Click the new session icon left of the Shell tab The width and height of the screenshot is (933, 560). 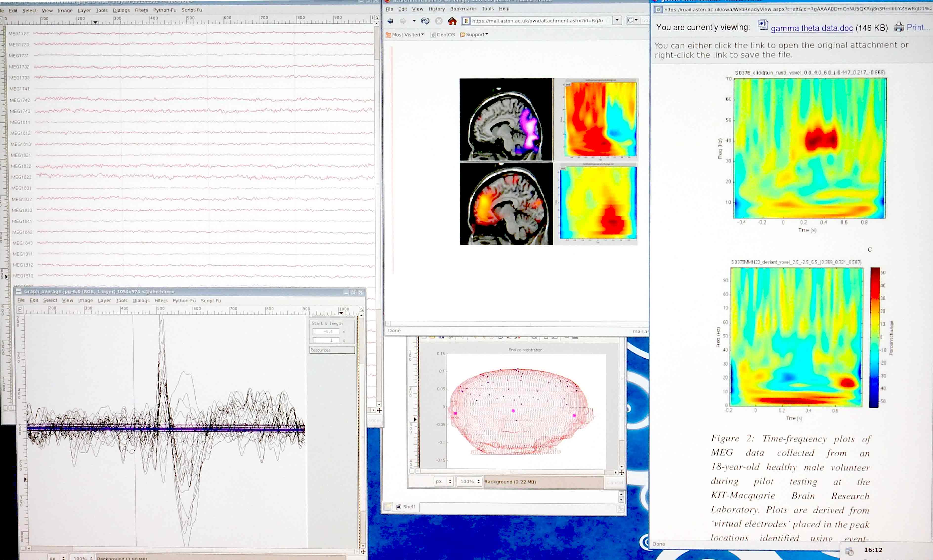coord(387,507)
